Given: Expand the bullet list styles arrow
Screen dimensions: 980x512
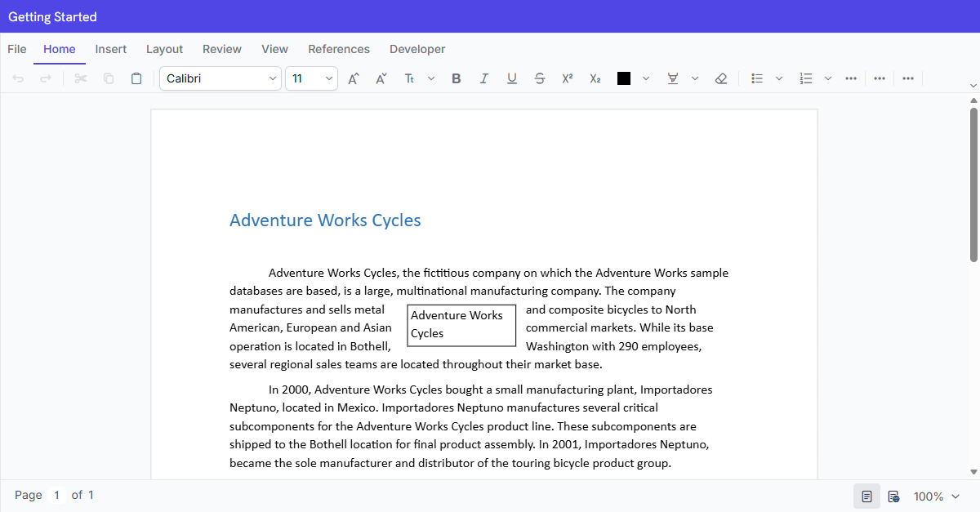Looking at the screenshot, I should pos(779,78).
